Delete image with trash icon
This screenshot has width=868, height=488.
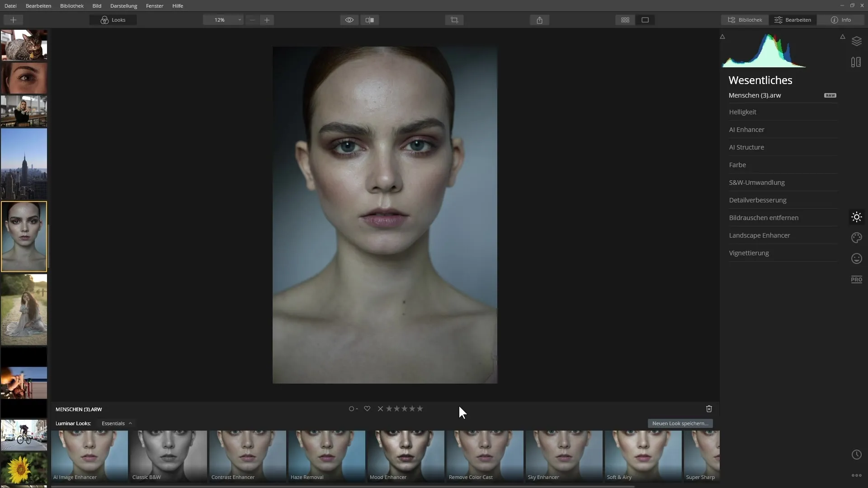[709, 409]
